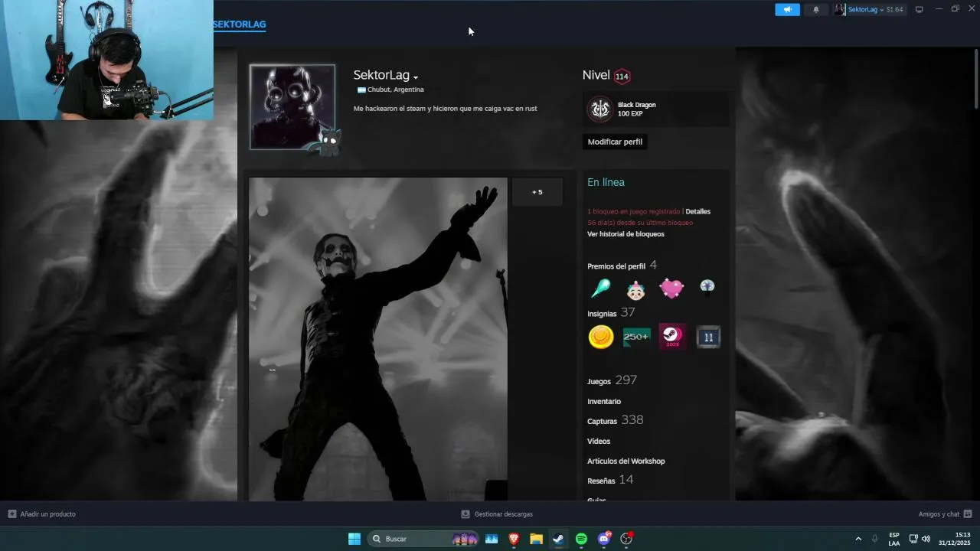
Task: Click the $1.64 wallet balance
Action: click(x=894, y=9)
